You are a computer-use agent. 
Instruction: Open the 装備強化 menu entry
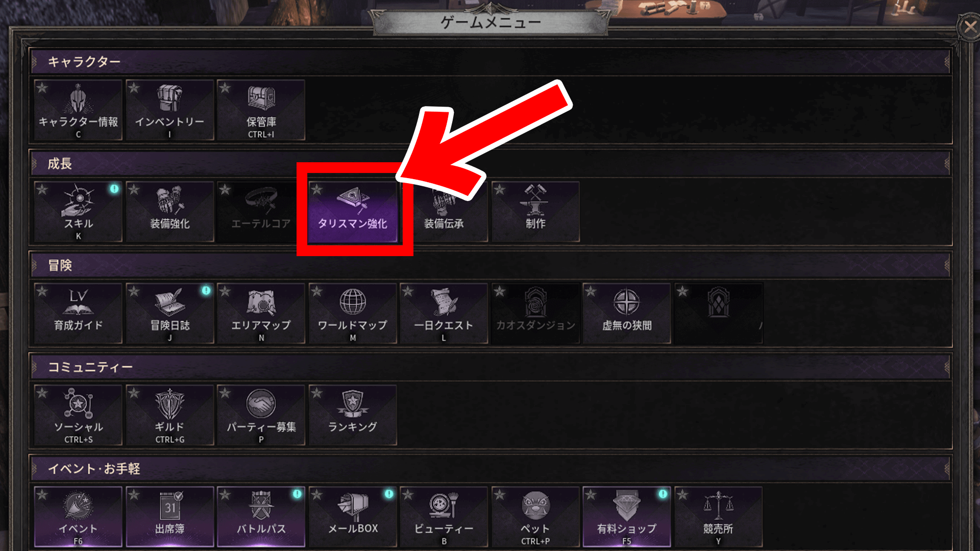pos(169,211)
